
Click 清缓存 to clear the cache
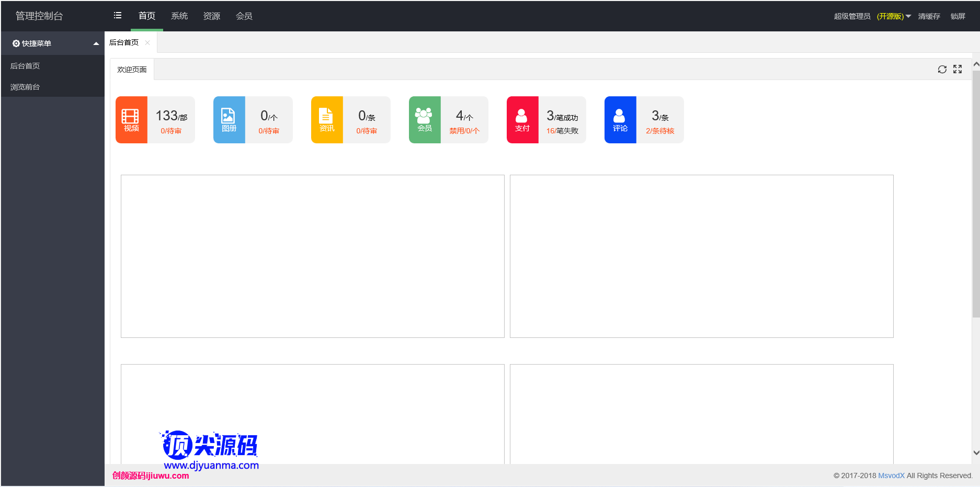(929, 16)
